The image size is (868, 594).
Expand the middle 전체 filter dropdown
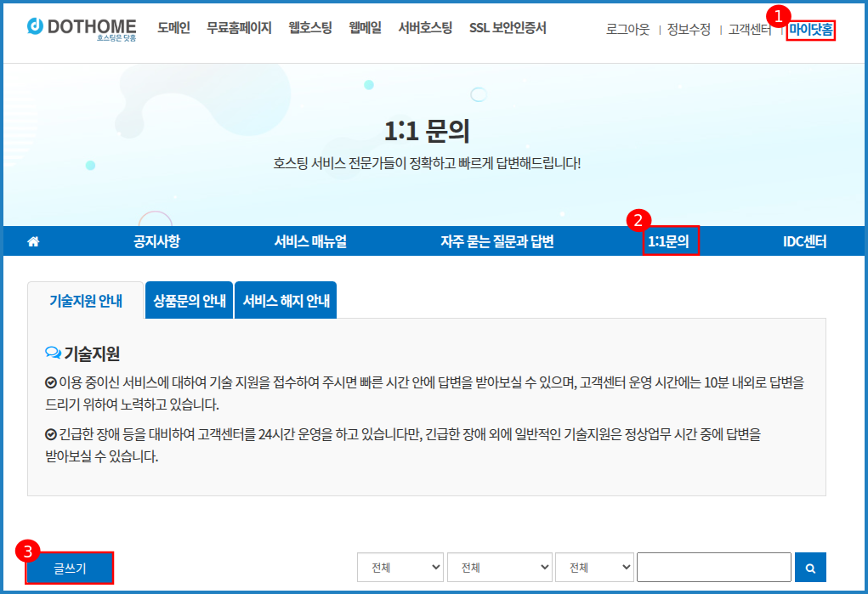pyautogui.click(x=499, y=567)
